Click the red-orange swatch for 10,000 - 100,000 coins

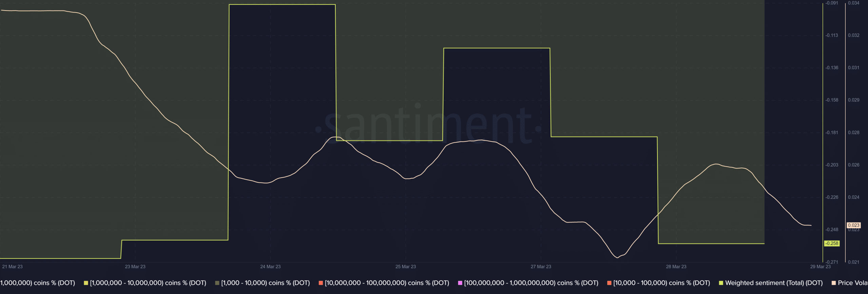click(x=609, y=283)
